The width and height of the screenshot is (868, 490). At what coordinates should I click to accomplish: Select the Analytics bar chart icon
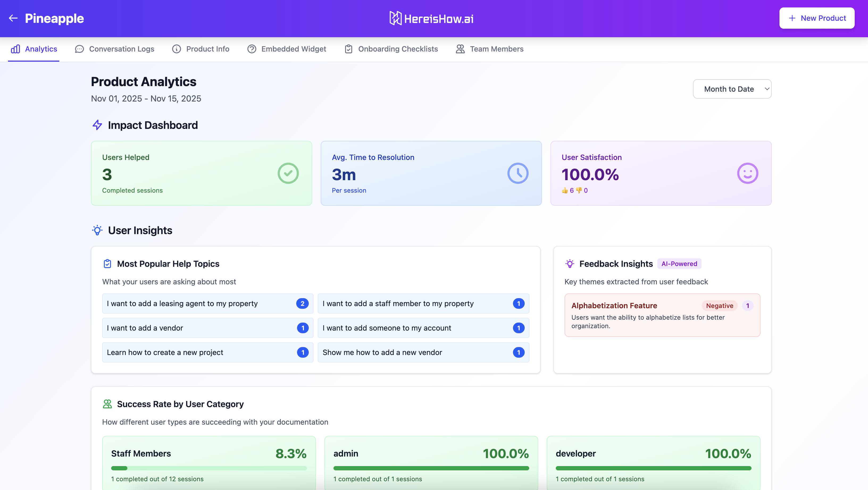pos(15,49)
